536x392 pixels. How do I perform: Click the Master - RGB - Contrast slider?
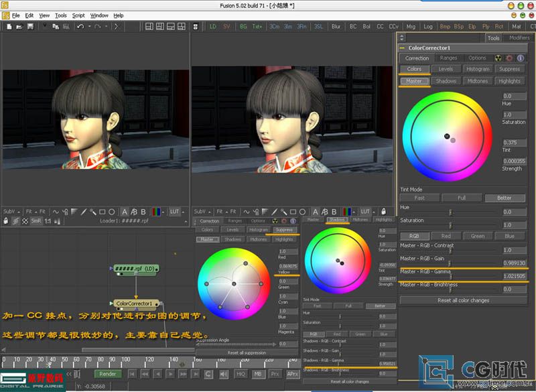point(449,251)
